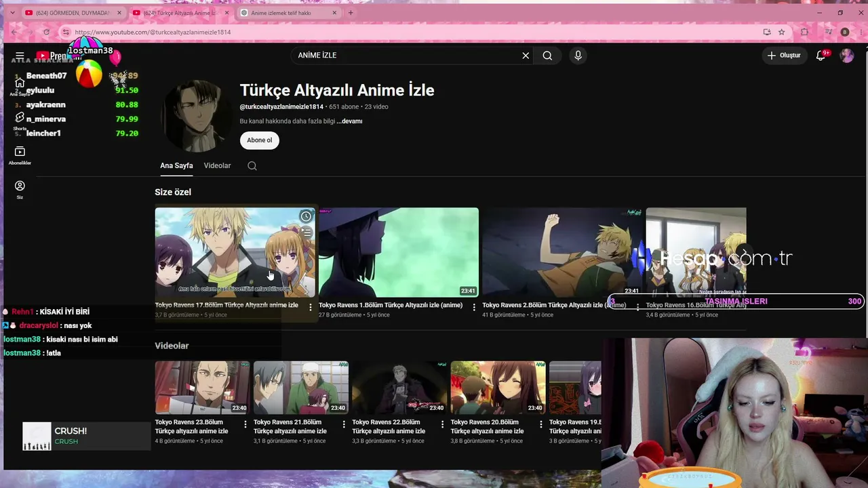Click the Türkçe Altyazılı Anime İzle channel name
This screenshot has width=868, height=488.
pyautogui.click(x=337, y=90)
